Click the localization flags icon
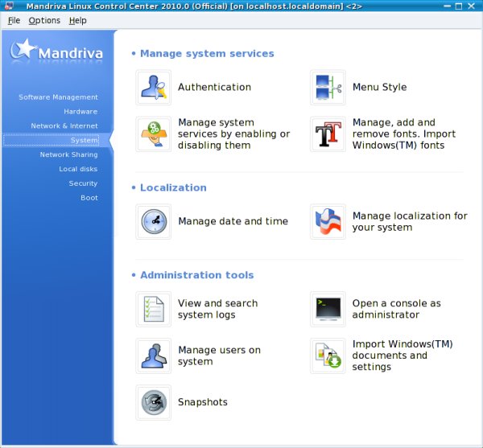483x448 pixels. point(328,221)
